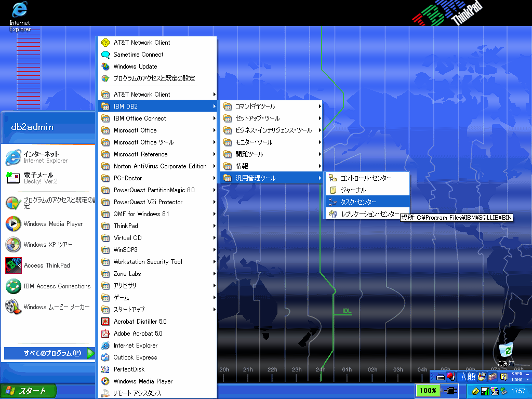Image resolution: width=532 pixels, height=399 pixels.
Task: Open Internet Explorer in All Programs list
Action: 157,345
